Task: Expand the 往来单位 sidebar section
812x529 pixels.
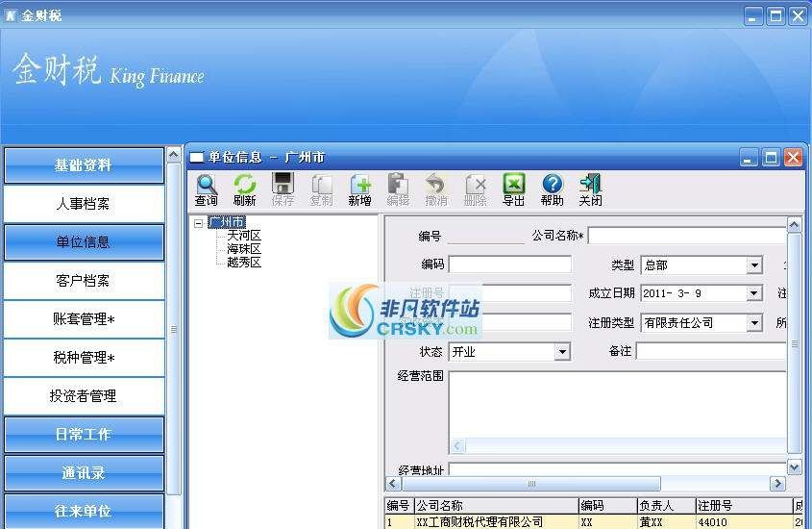Action: click(x=84, y=512)
